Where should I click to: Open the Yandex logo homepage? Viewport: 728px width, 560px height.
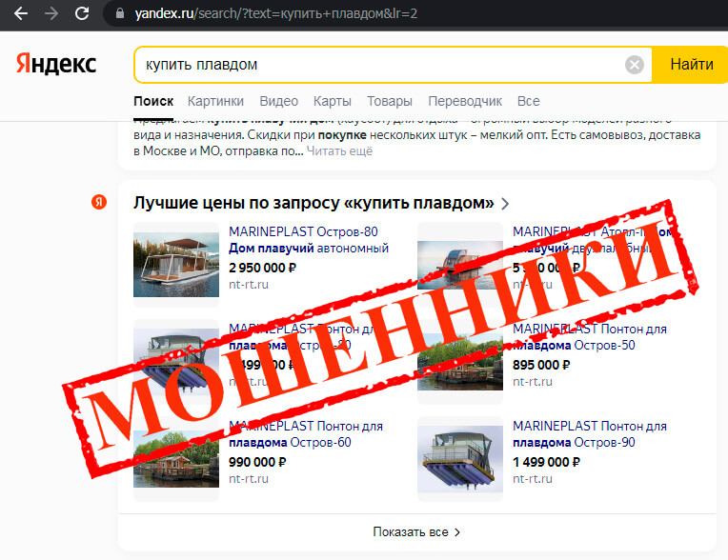pos(56,64)
